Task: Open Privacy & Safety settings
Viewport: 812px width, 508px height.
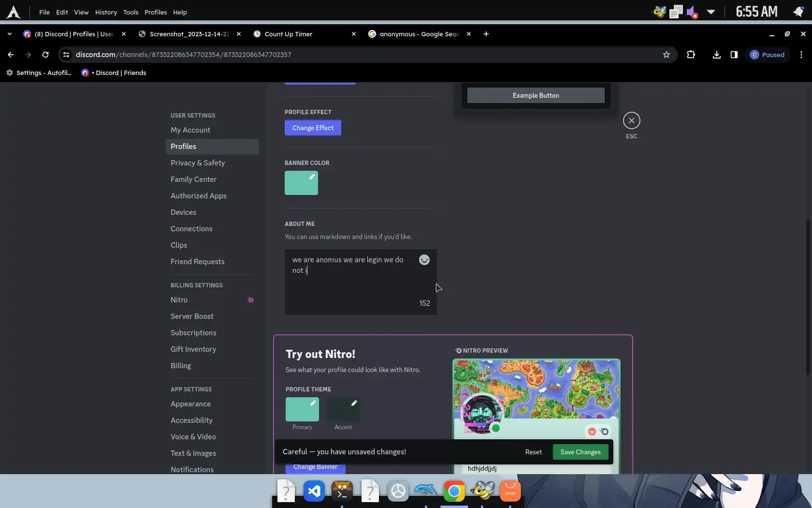Action: (212, 163)
